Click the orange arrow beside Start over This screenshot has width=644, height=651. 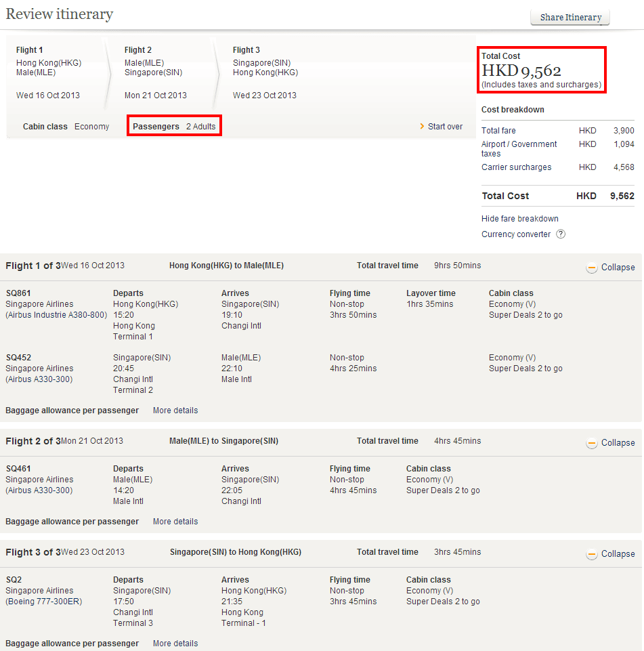[x=422, y=127]
